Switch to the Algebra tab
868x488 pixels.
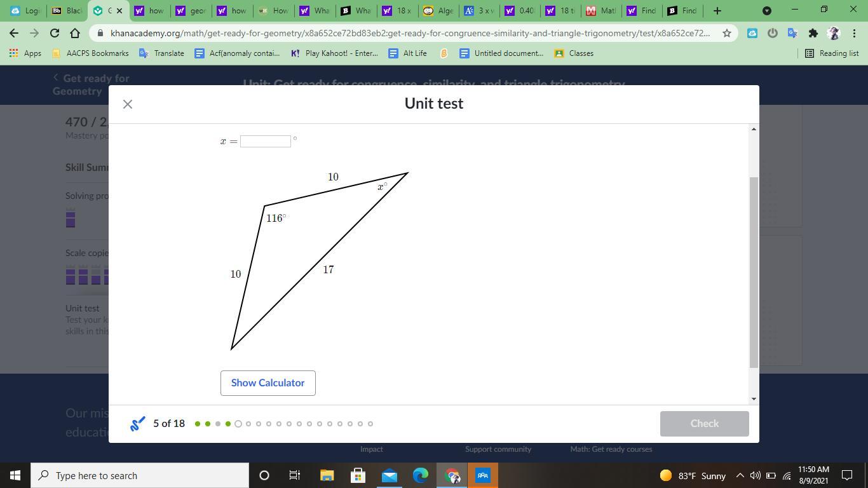click(438, 11)
